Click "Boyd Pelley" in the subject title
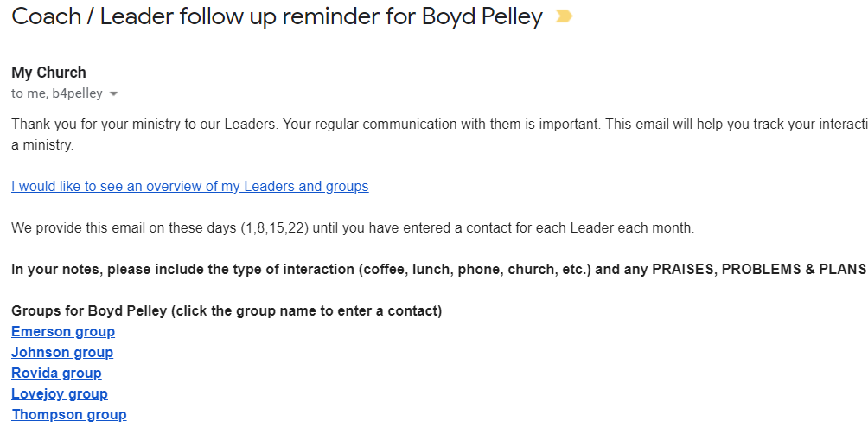Image resolution: width=868 pixels, height=428 pixels. [482, 16]
